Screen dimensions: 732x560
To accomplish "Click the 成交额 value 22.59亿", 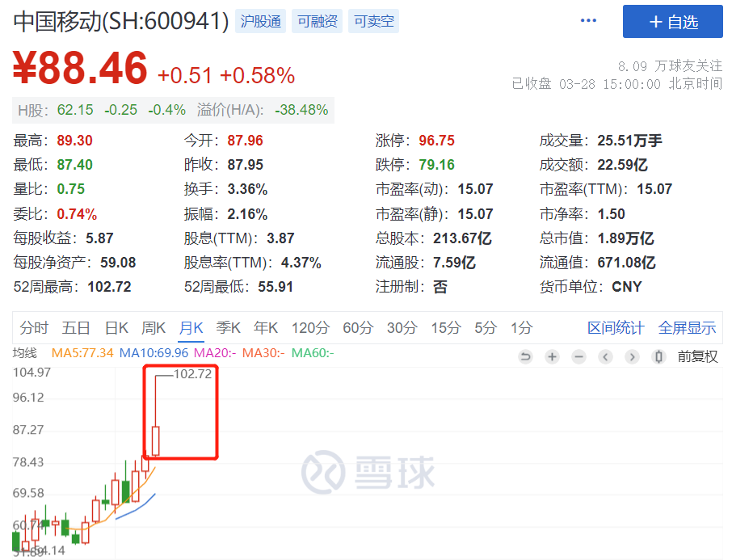I will coord(623,165).
